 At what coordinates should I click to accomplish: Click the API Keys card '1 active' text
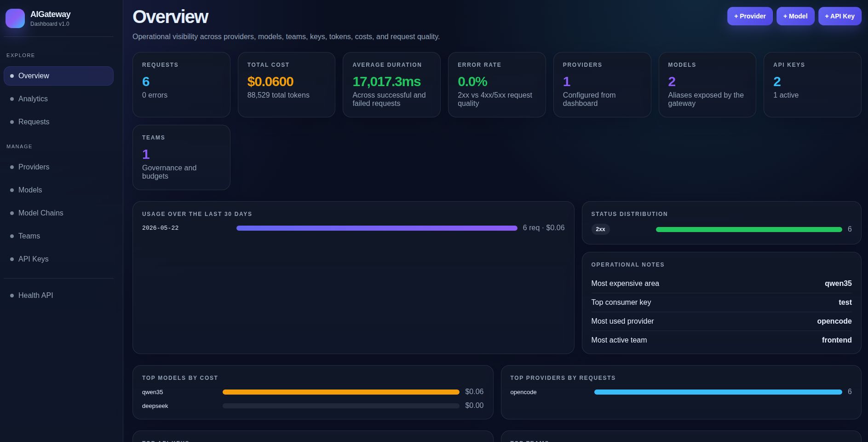[786, 95]
